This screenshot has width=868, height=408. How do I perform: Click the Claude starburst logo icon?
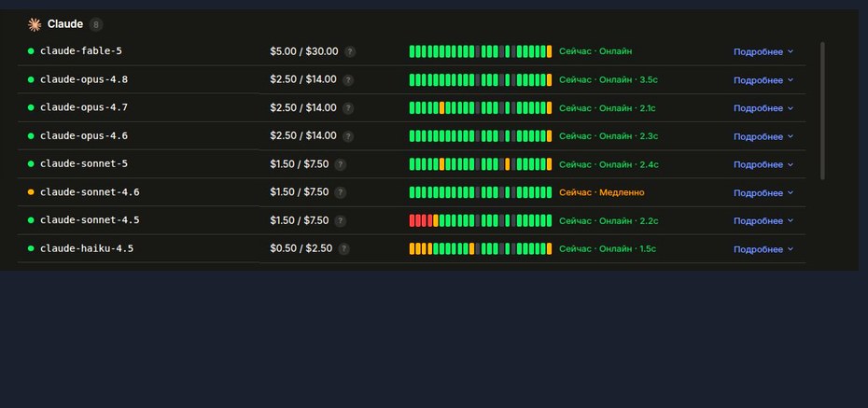pos(35,24)
